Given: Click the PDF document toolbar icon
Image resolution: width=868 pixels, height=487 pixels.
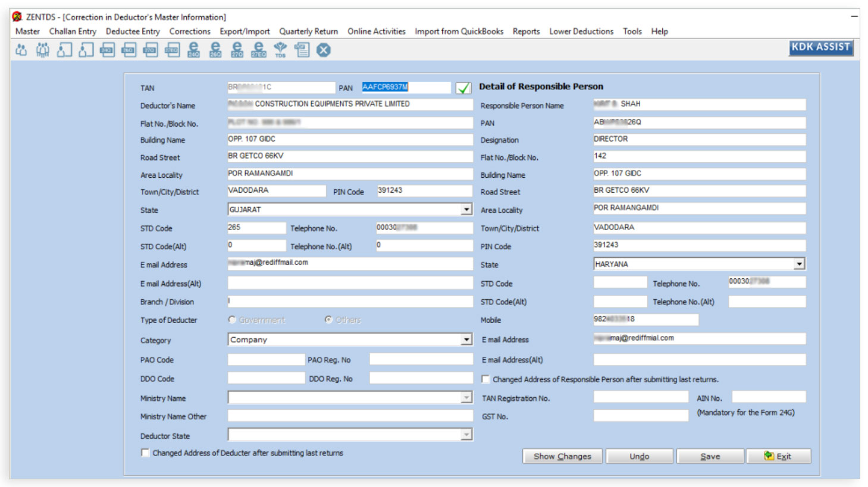Looking at the screenshot, I should point(302,50).
